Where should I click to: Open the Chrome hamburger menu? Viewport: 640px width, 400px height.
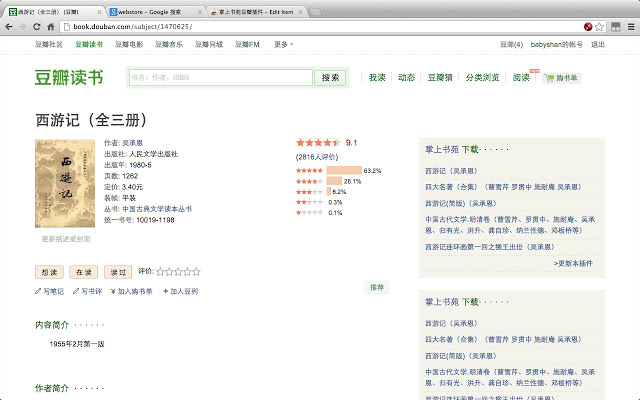pyautogui.click(x=631, y=27)
